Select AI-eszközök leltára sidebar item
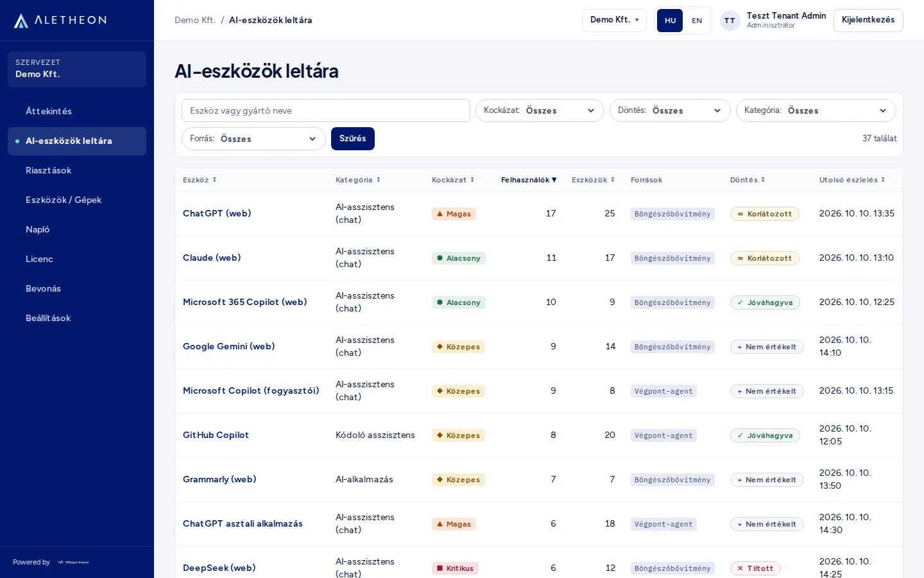The image size is (924, 578). click(x=77, y=141)
